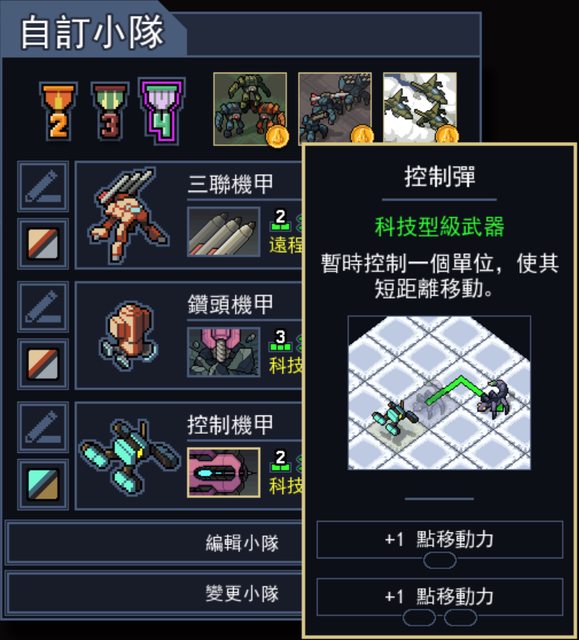Click the fighter jets achievement thumbnail

point(420,108)
